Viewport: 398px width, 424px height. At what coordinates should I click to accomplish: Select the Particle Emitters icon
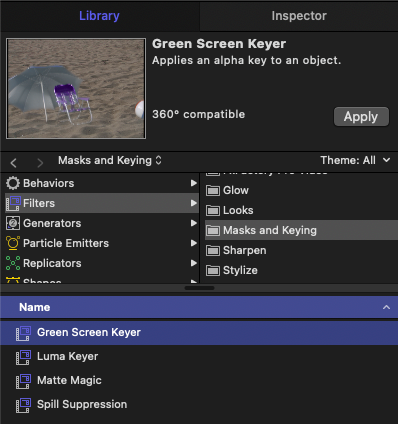point(13,243)
